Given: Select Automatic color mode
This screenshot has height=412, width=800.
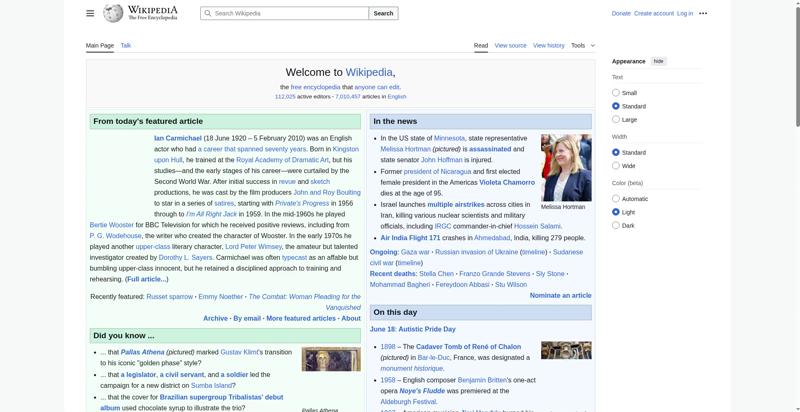Looking at the screenshot, I should pyautogui.click(x=616, y=199).
